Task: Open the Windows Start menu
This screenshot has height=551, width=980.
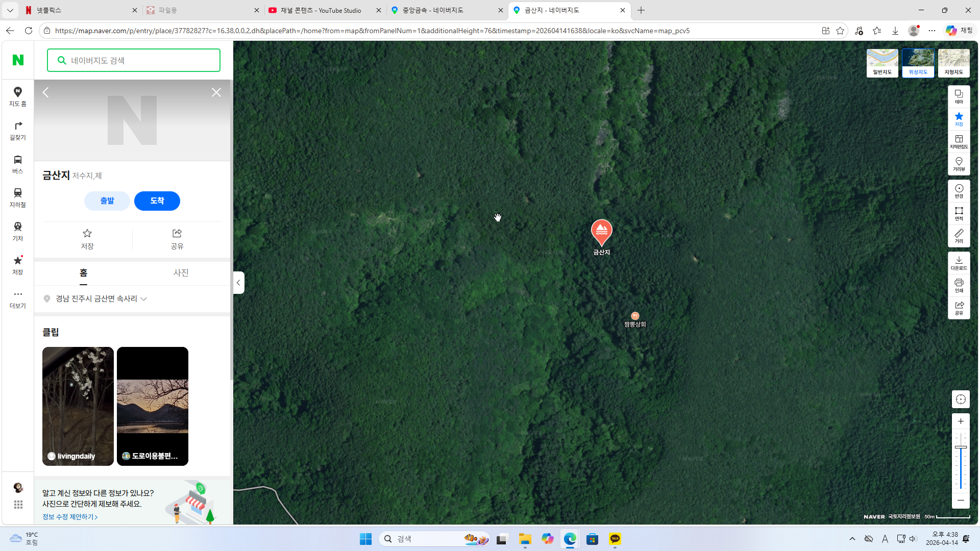Action: [x=365, y=539]
